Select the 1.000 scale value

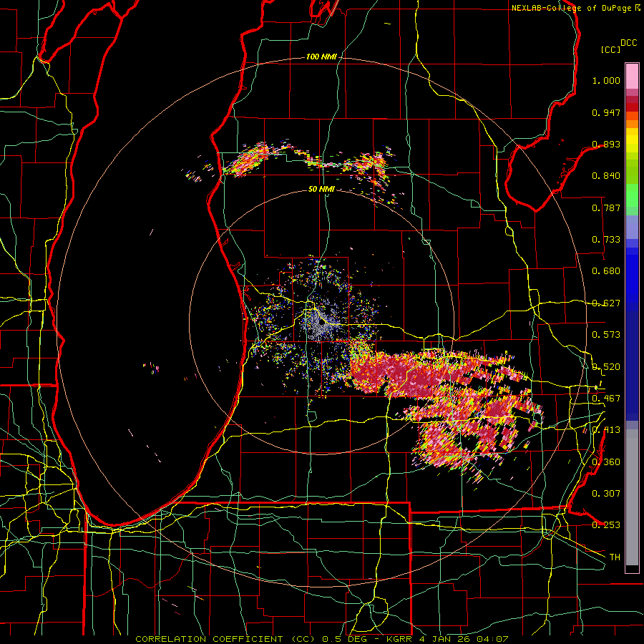click(x=606, y=80)
